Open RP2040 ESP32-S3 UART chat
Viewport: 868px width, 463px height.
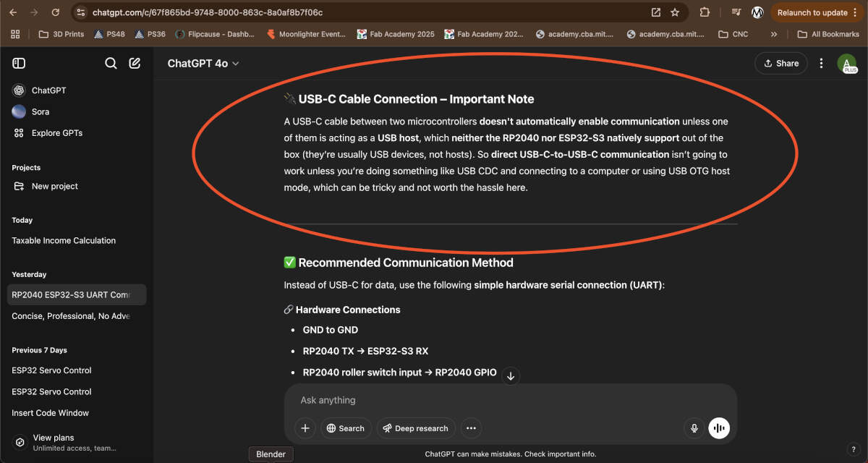point(77,294)
